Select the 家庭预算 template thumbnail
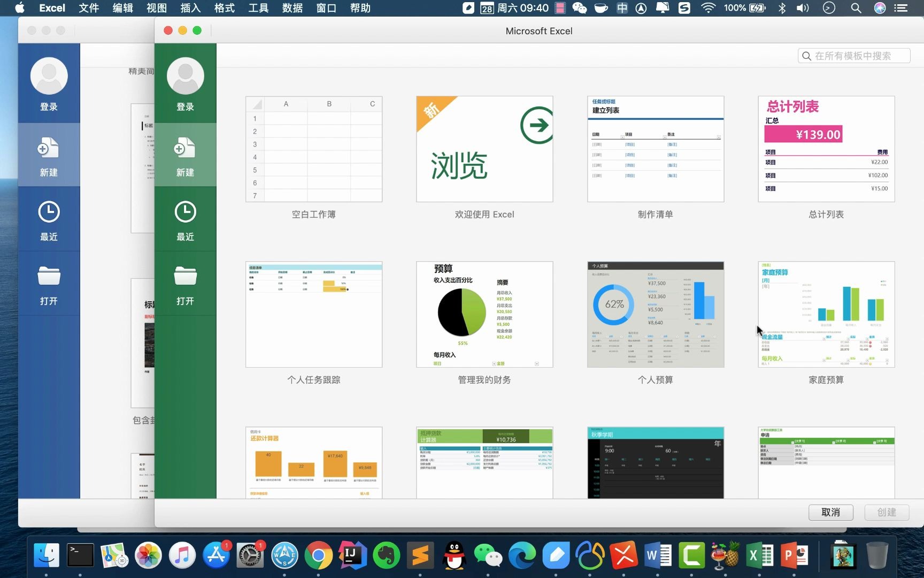924x578 pixels. tap(826, 314)
